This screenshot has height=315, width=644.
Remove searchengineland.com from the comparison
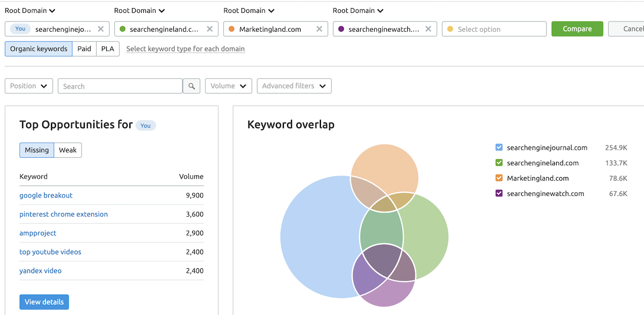[x=210, y=29]
